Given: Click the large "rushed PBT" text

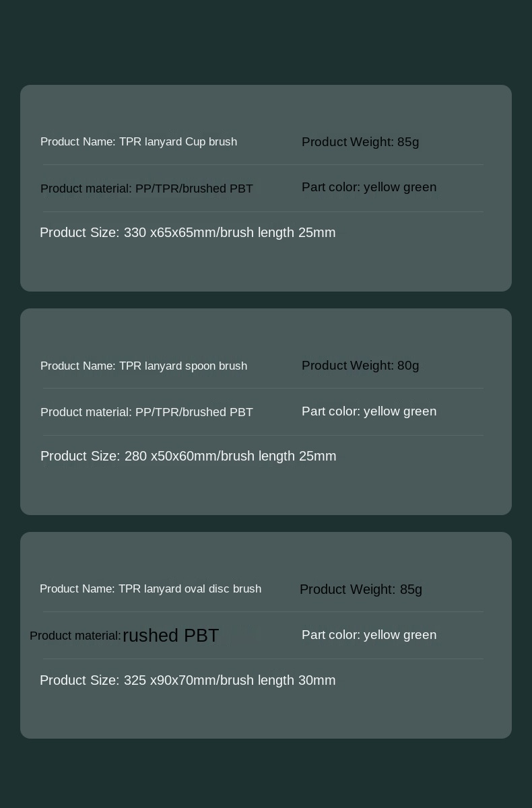Looking at the screenshot, I should [171, 636].
